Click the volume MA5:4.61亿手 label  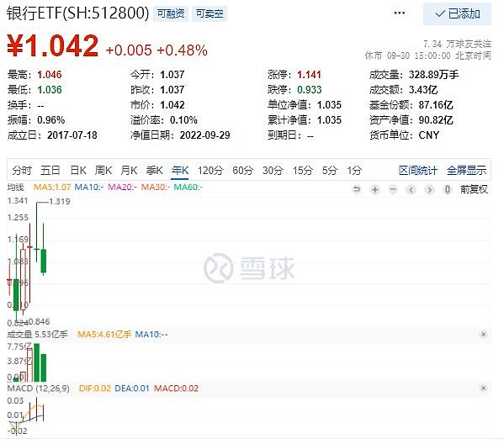[104, 335]
